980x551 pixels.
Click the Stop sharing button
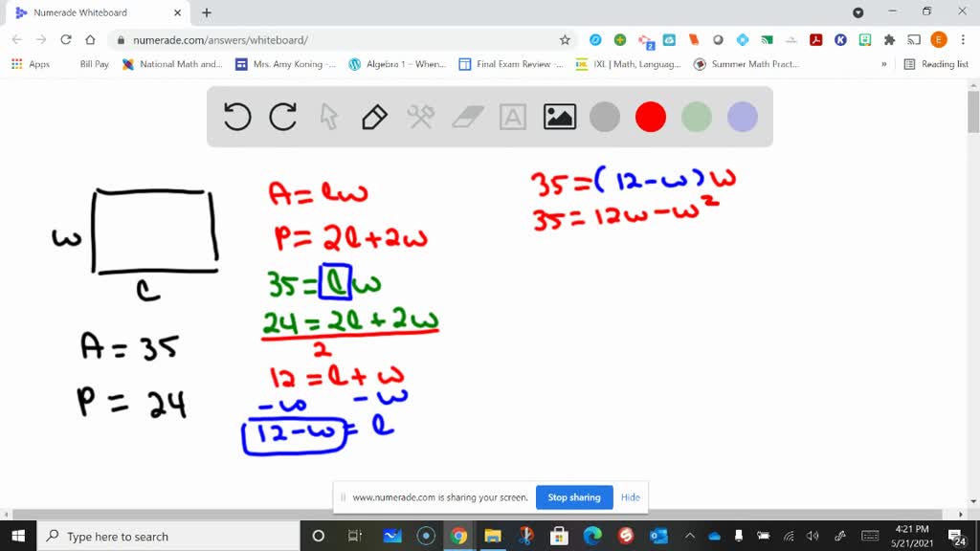coord(574,497)
